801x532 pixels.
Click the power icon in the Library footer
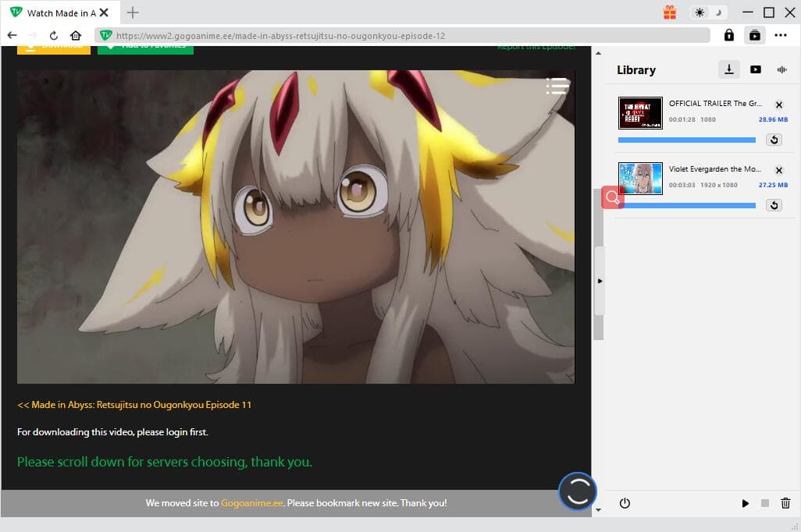tap(625, 503)
